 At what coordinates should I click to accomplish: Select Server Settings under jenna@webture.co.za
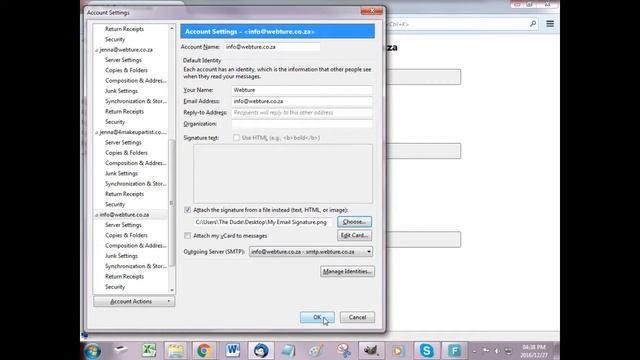click(x=123, y=60)
